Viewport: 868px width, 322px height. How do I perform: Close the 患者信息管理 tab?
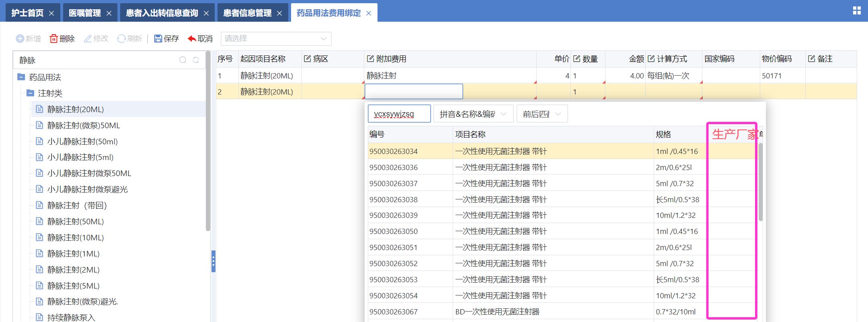tap(279, 13)
